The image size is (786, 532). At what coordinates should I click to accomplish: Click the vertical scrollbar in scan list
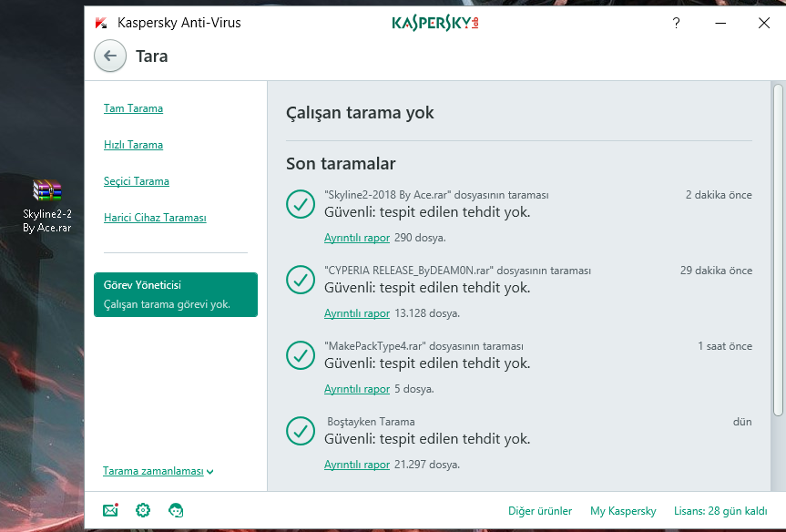(x=778, y=250)
